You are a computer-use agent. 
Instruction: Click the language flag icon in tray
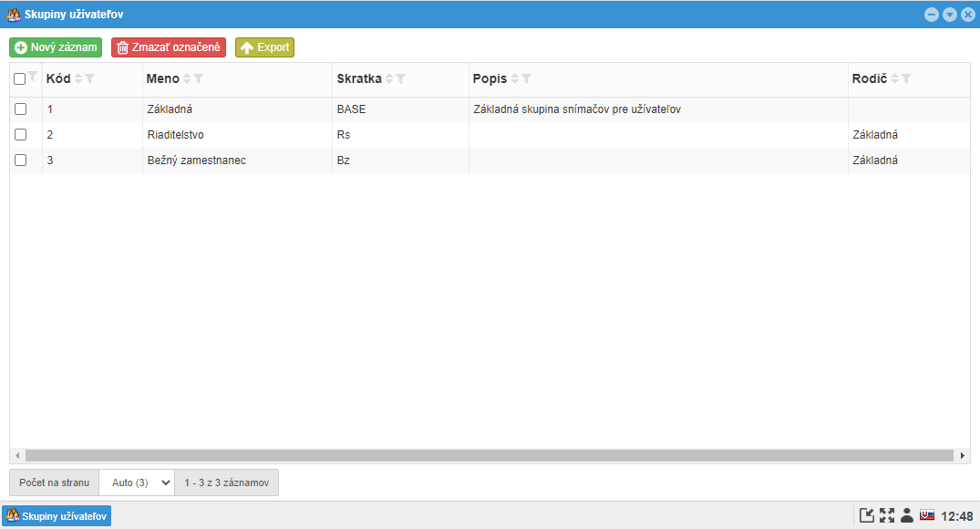[x=927, y=515]
